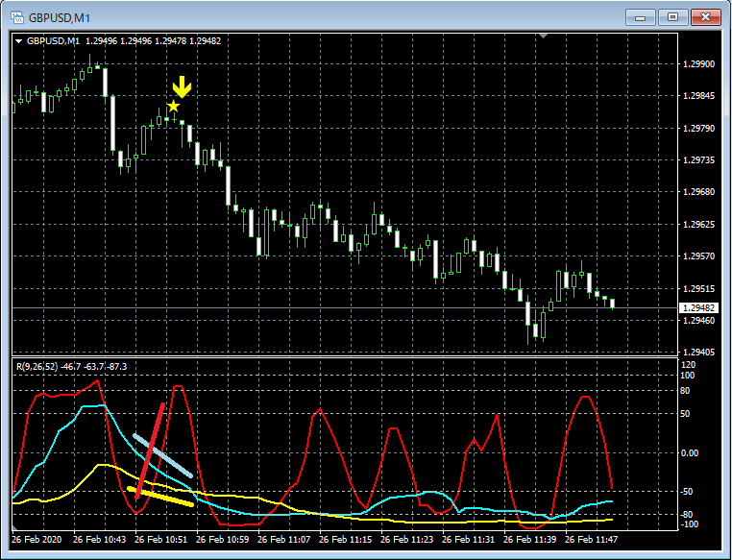This screenshot has width=732, height=560.
Task: Click price scale value 1.29515
Action: tap(698, 289)
